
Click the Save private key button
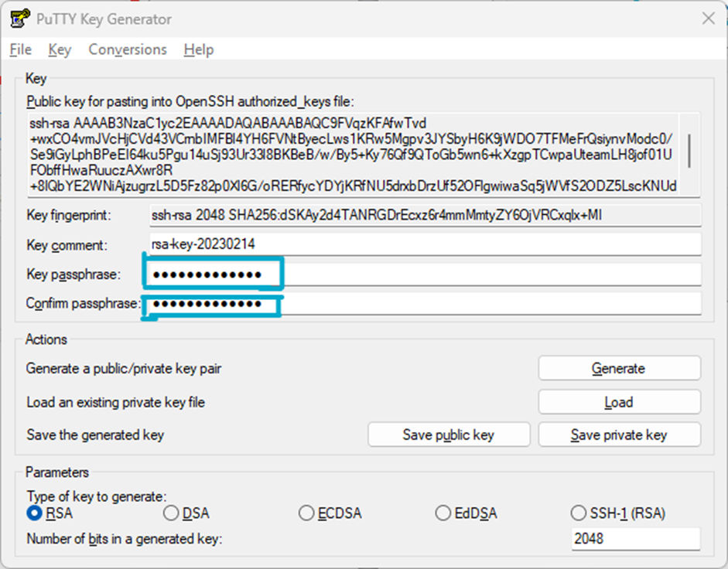tap(620, 435)
